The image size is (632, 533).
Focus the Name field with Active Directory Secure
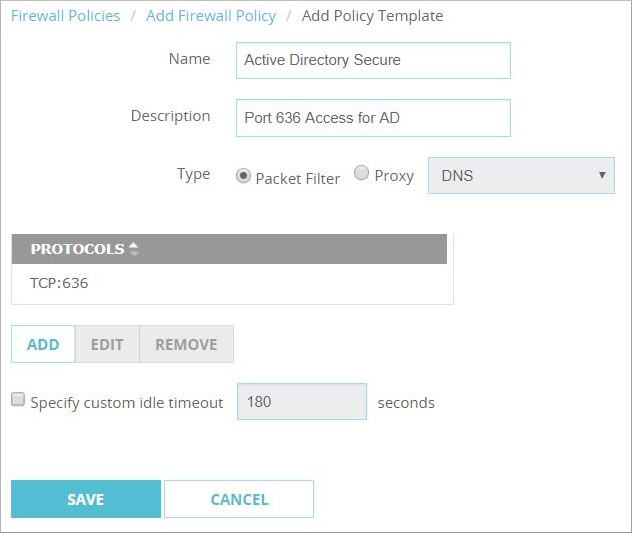(x=372, y=60)
